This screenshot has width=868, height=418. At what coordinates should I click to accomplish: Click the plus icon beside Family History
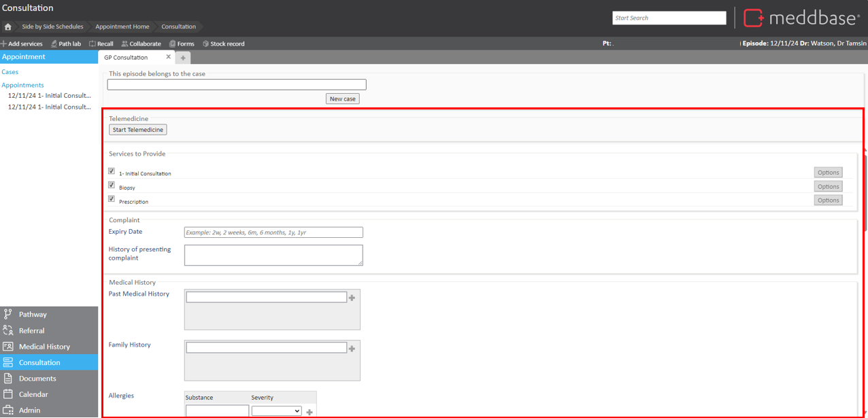[352, 349]
